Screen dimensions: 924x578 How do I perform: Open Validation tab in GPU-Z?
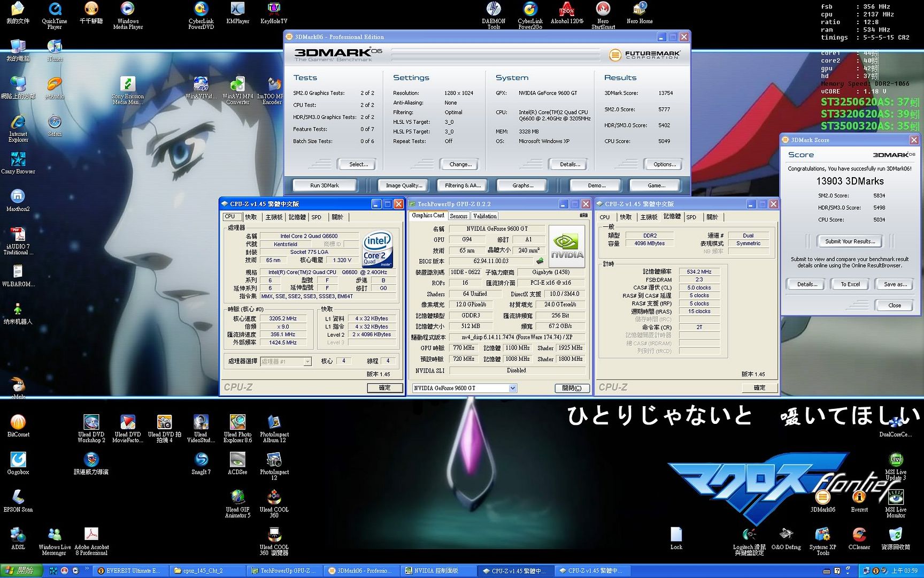pos(484,216)
